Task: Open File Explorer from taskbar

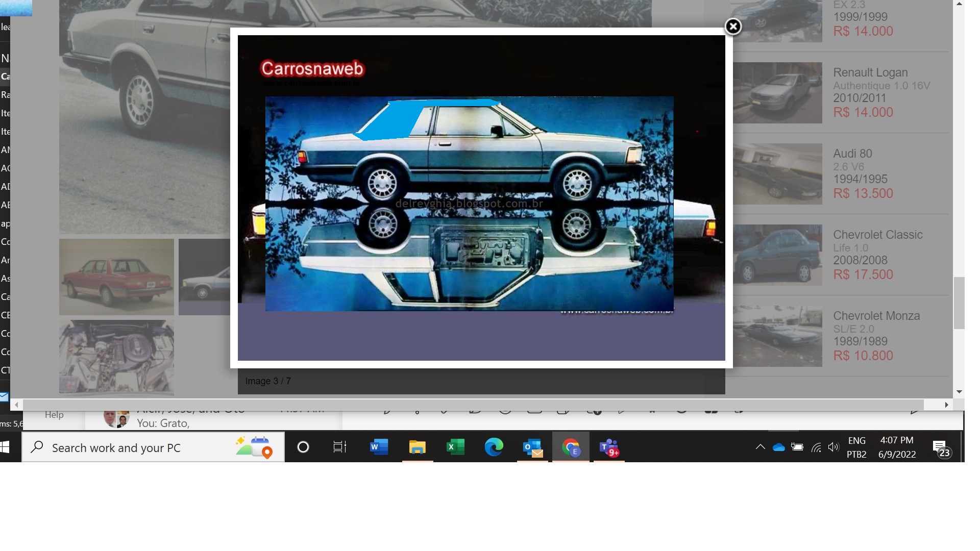Action: coord(417,447)
